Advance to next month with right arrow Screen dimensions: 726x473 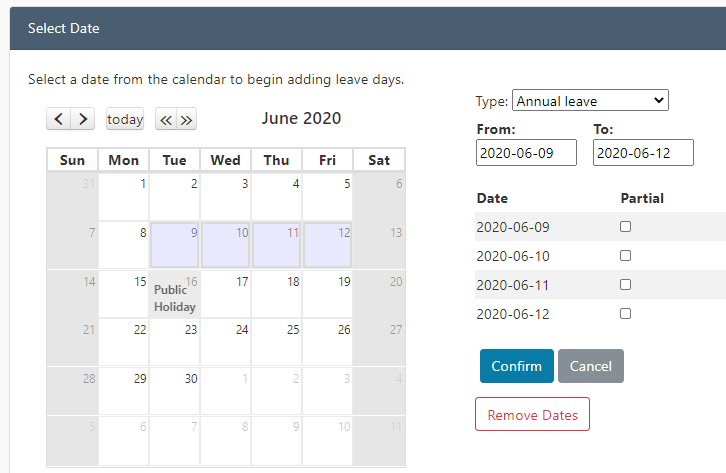pyautogui.click(x=83, y=119)
